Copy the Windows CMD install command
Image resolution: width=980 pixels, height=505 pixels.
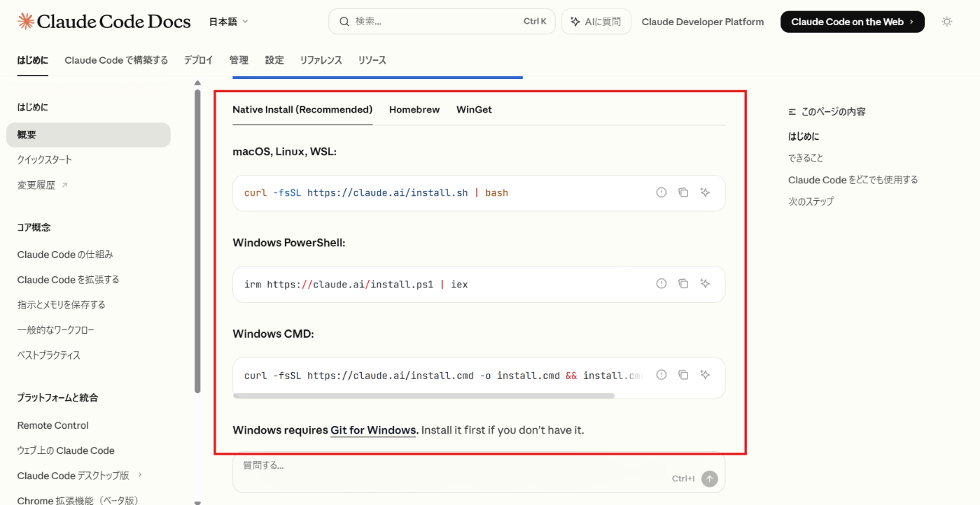[x=683, y=375]
